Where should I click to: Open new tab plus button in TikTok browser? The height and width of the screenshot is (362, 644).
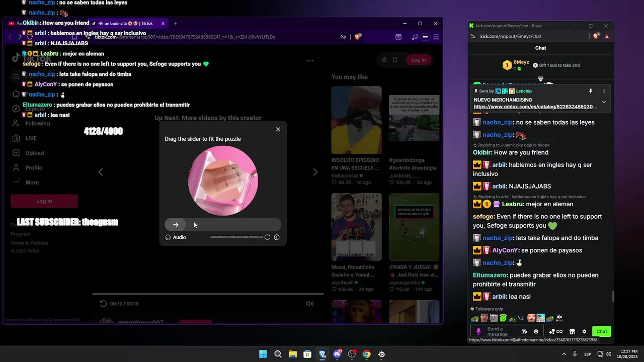[175, 23]
